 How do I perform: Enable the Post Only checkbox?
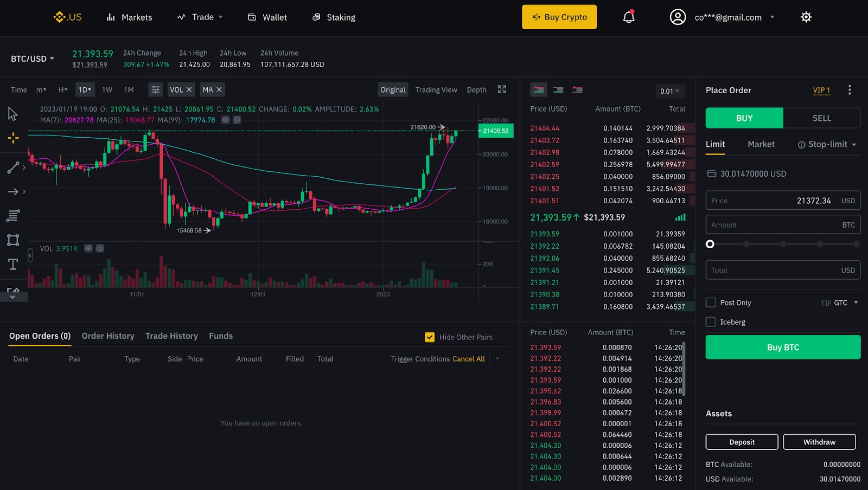tap(711, 302)
